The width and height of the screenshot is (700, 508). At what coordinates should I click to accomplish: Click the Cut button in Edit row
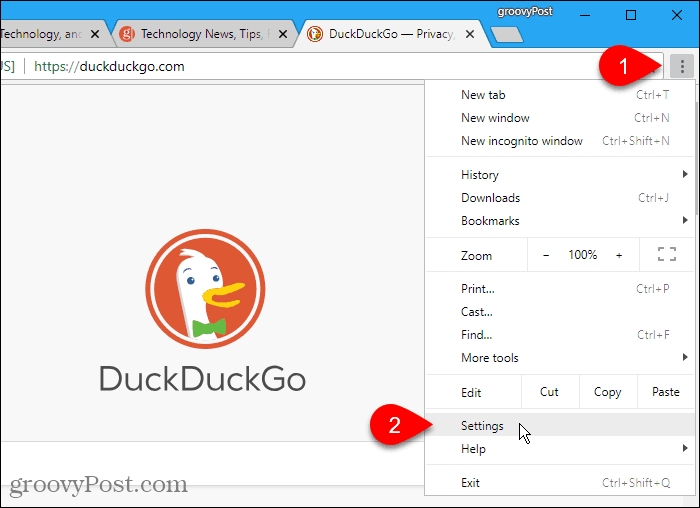click(550, 392)
